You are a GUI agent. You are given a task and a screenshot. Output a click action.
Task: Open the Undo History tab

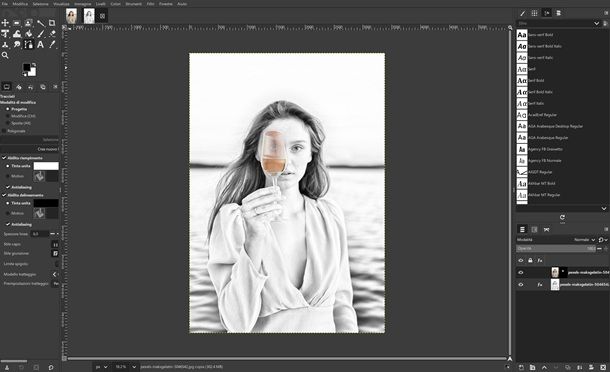(31, 87)
